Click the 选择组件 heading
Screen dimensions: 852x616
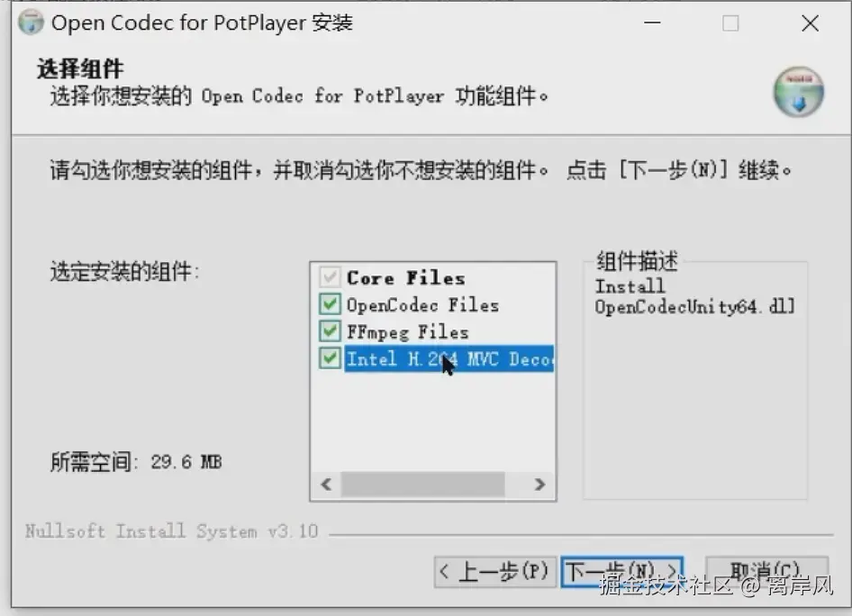click(80, 69)
